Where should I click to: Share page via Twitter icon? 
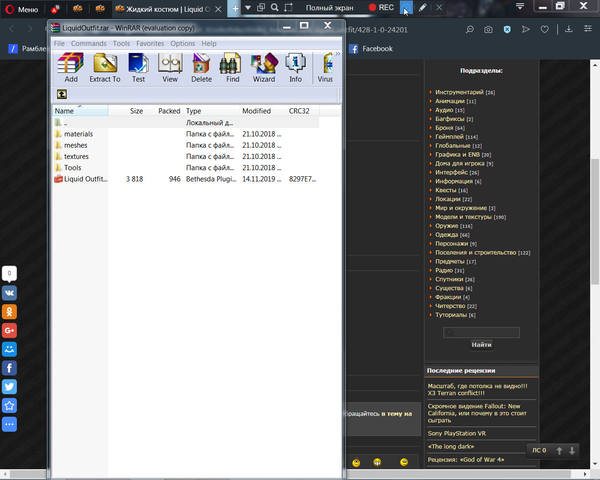click(9, 387)
